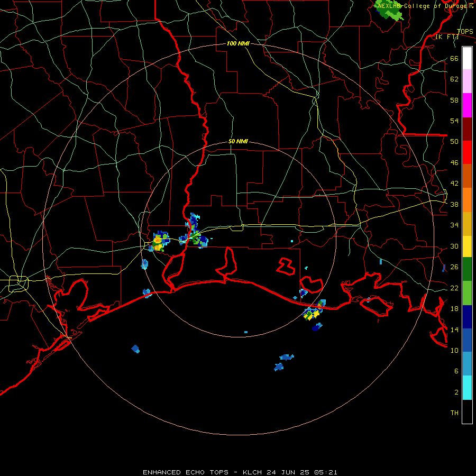Click the dark red legend swatch
The image size is (476, 476).
point(467,129)
